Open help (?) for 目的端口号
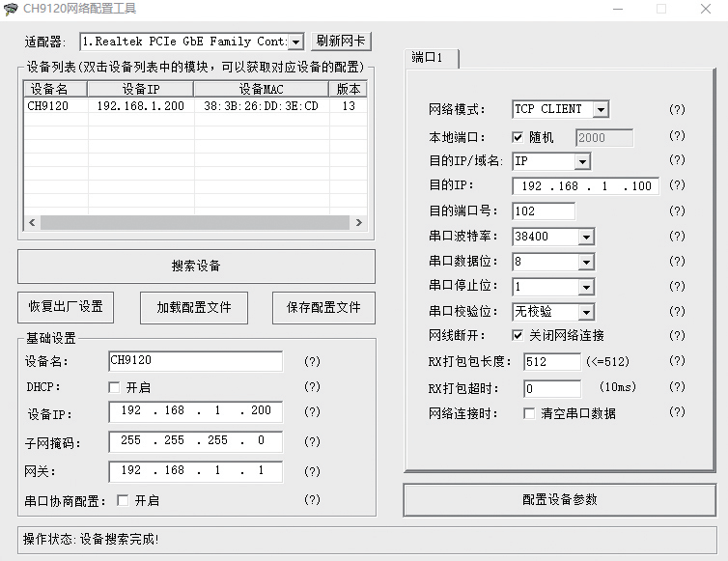This screenshot has height=561, width=728. pos(677,210)
